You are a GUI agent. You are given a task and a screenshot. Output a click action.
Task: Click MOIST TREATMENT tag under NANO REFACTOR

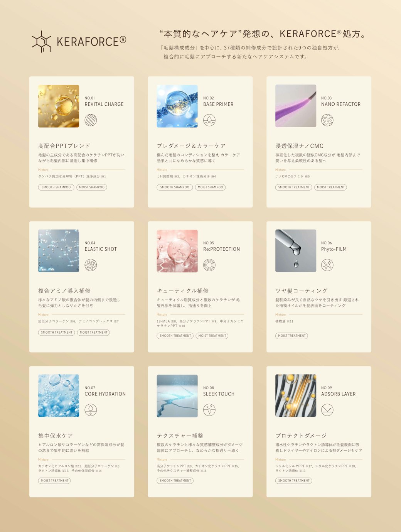[330, 187]
